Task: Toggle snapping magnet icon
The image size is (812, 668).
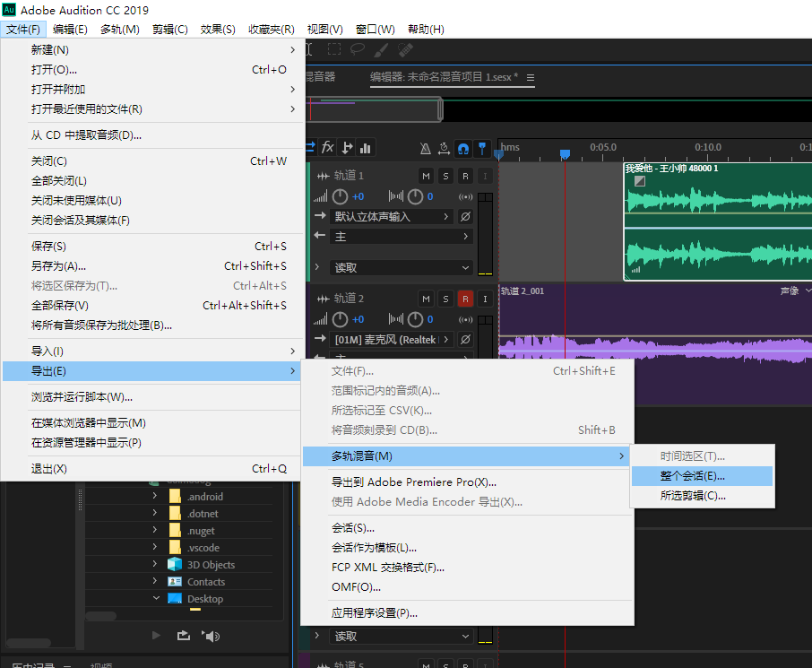Action: point(463,149)
